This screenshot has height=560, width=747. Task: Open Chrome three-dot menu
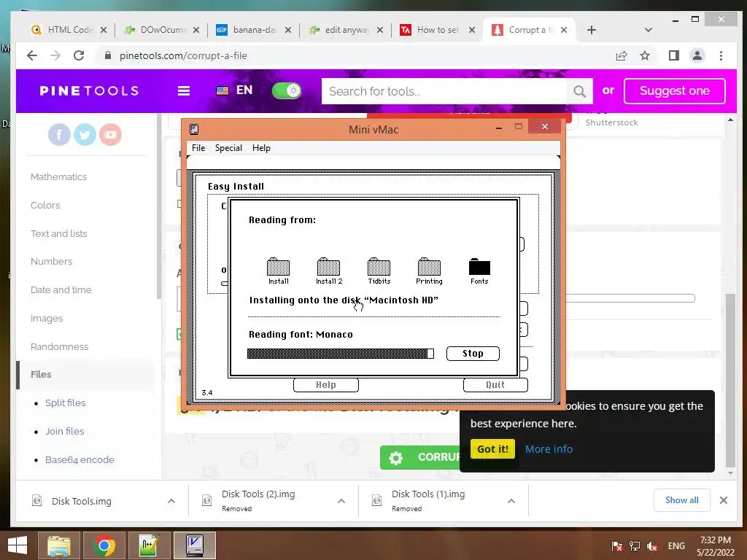721,55
